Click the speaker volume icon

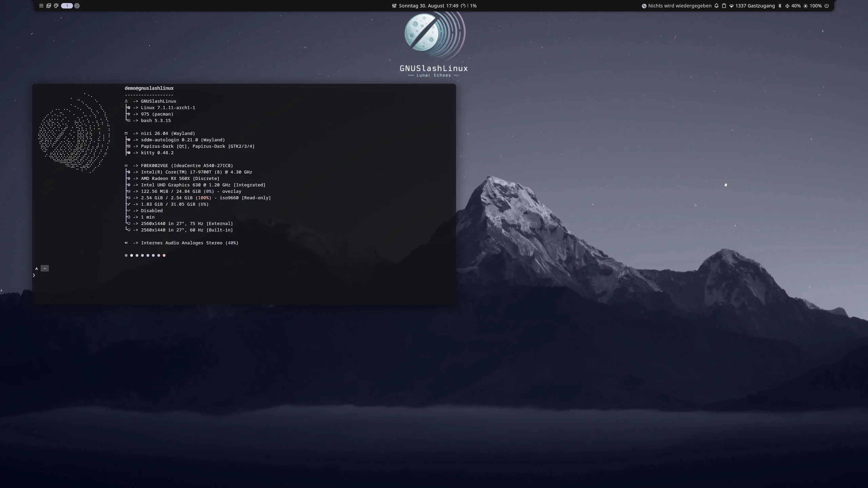787,6
